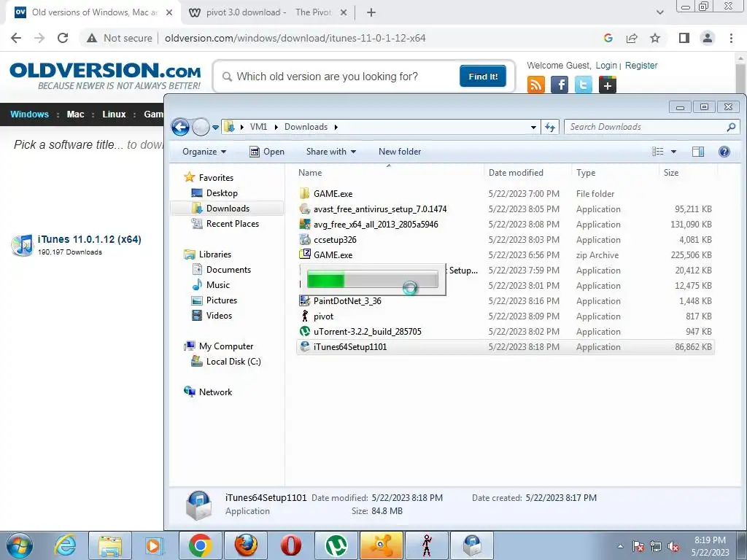Viewport: 747px width, 560px height.
Task: Expand the view options dropdown arrow
Action: [x=673, y=152]
